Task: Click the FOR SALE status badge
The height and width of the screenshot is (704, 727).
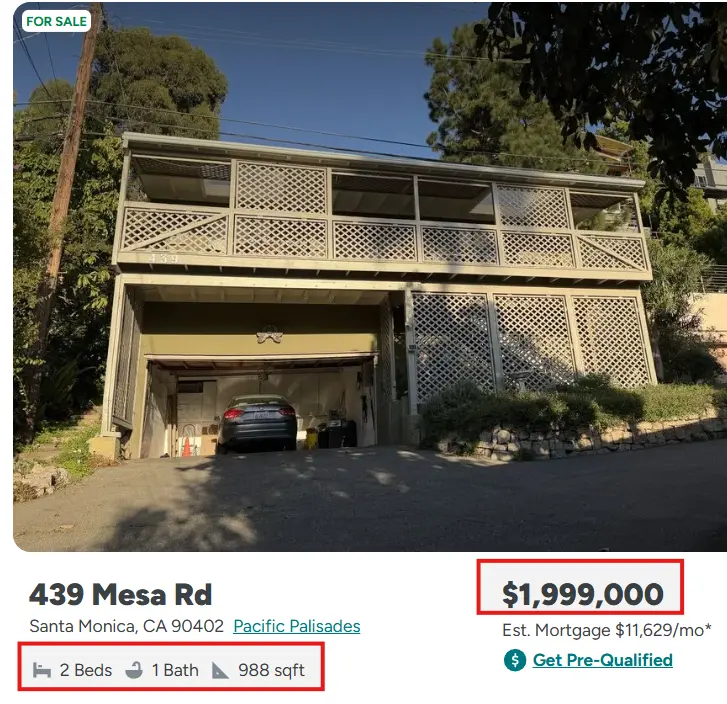Action: [x=56, y=21]
